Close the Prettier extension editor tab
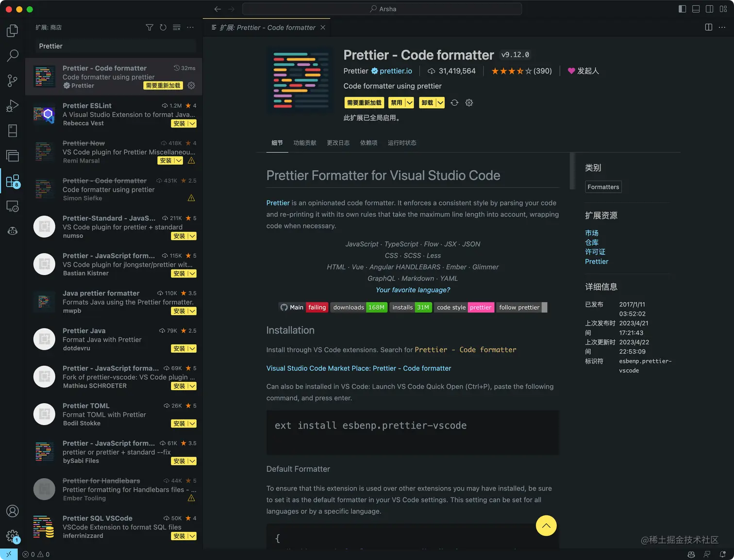Viewport: 734px width, 560px height. [323, 28]
